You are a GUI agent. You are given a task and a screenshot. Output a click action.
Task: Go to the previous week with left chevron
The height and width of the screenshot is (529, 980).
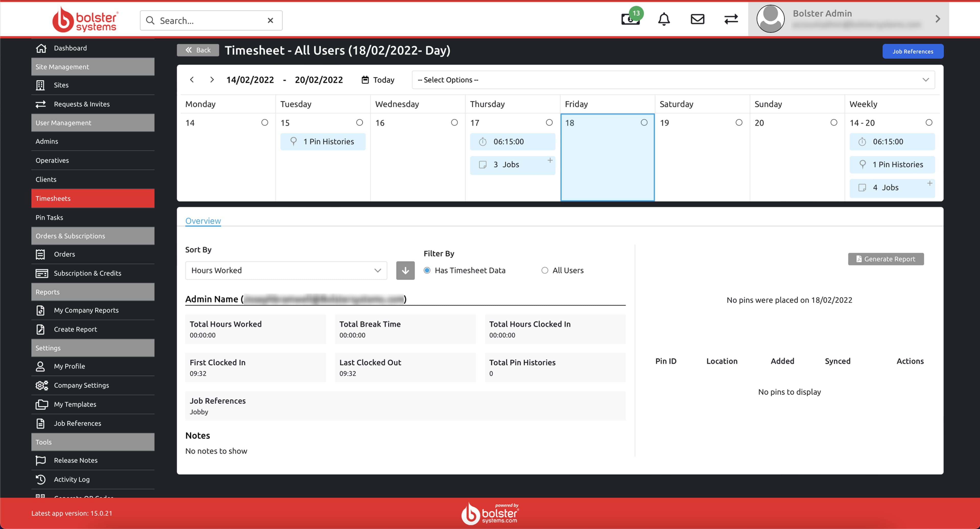coord(192,80)
